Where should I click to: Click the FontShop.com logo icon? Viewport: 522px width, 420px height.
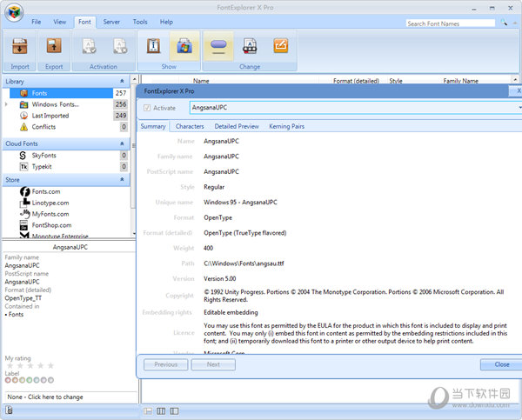[x=23, y=225]
